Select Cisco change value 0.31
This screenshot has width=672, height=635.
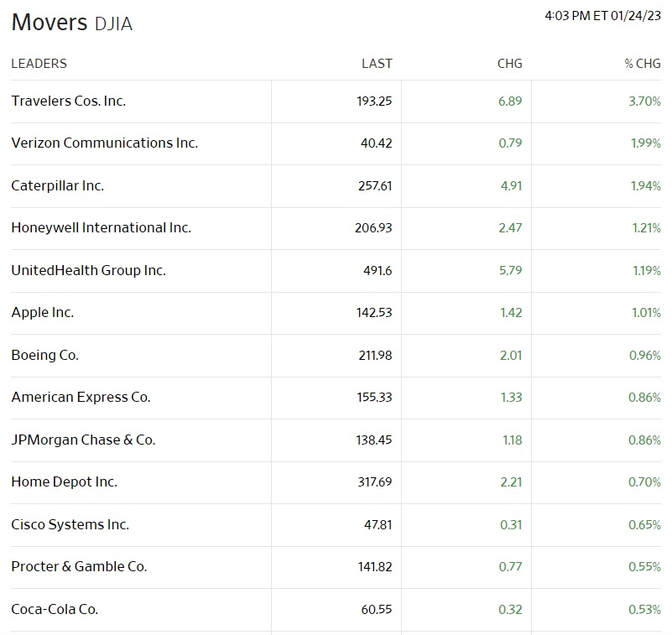pyautogui.click(x=511, y=525)
